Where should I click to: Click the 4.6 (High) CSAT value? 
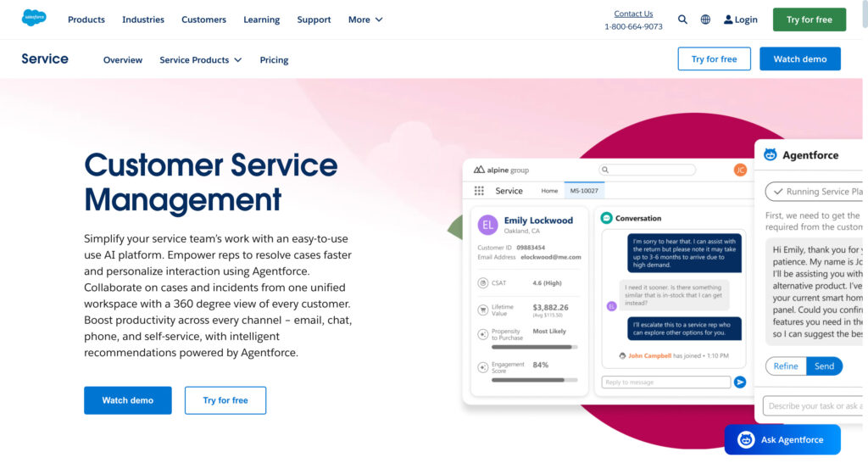547,283
